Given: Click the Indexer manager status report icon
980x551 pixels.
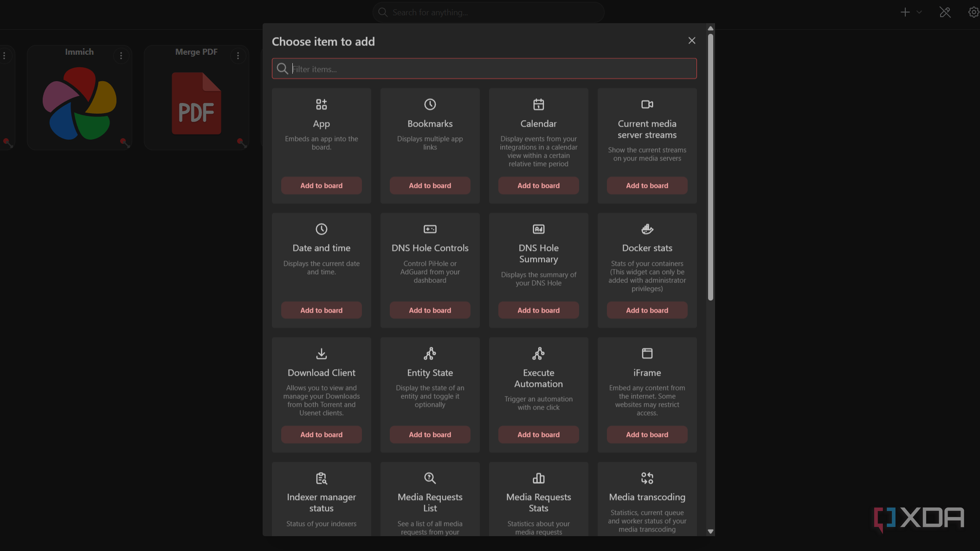Looking at the screenshot, I should click(321, 478).
